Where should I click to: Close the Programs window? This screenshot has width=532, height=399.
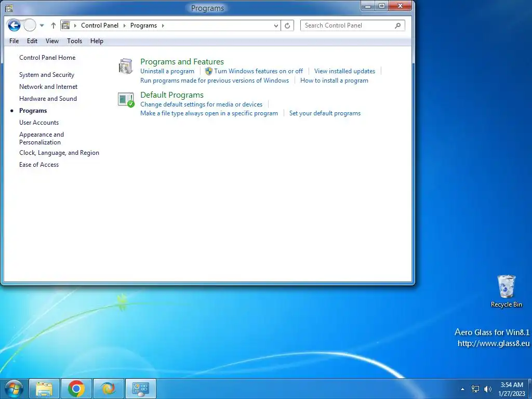click(400, 6)
